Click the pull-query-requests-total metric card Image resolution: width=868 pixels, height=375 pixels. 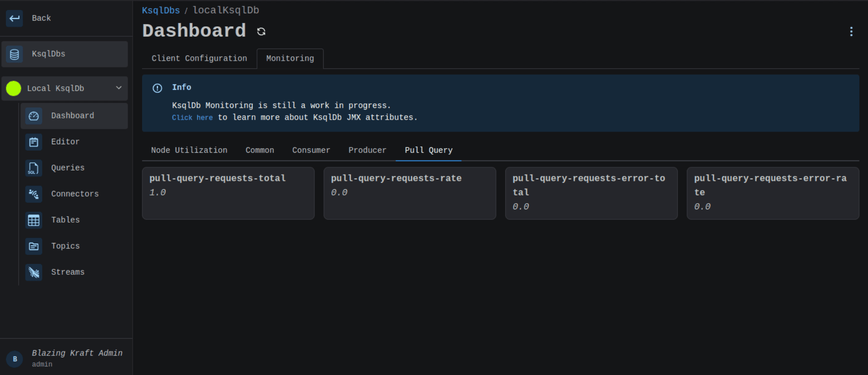point(228,194)
